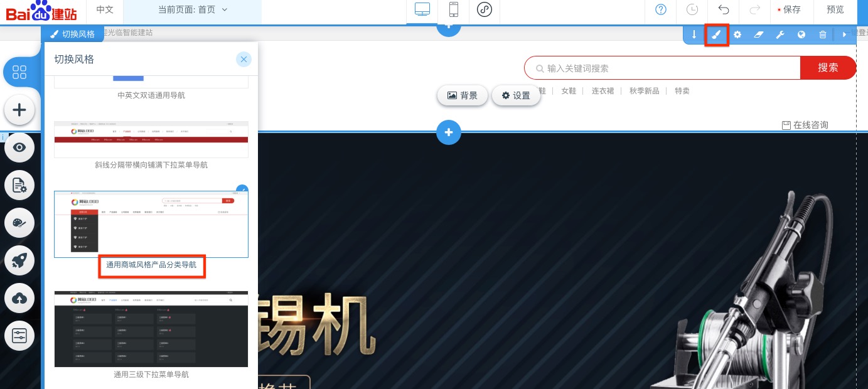The width and height of the screenshot is (868, 389).
Task: Click the undo arrow in top bar
Action: pyautogui.click(x=724, y=10)
